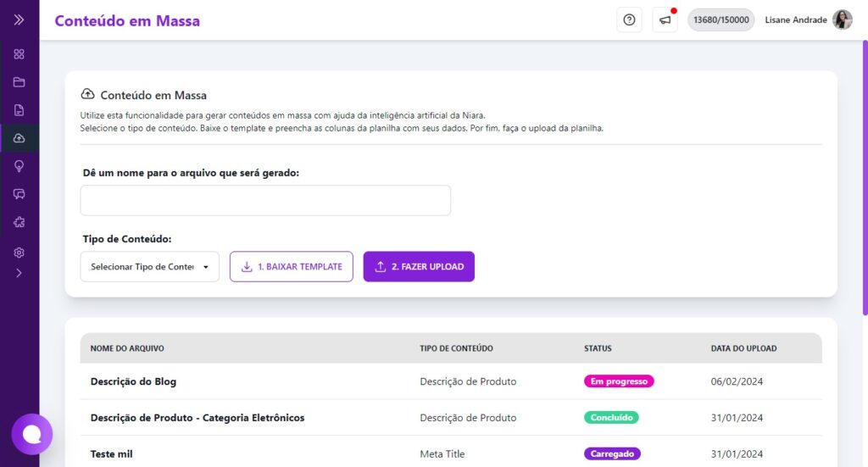The height and width of the screenshot is (467, 868).
Task: Expand the sidebar using the bottom arrow
Action: (x=19, y=273)
